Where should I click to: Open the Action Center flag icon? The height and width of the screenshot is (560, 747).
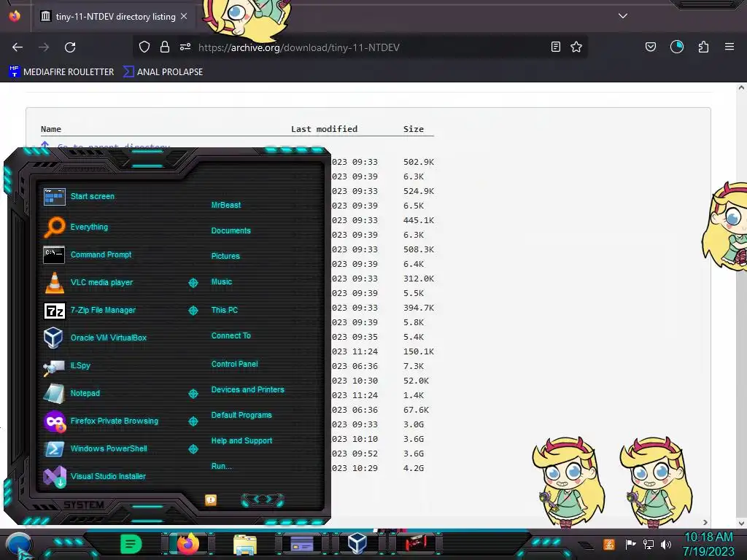[x=631, y=544]
